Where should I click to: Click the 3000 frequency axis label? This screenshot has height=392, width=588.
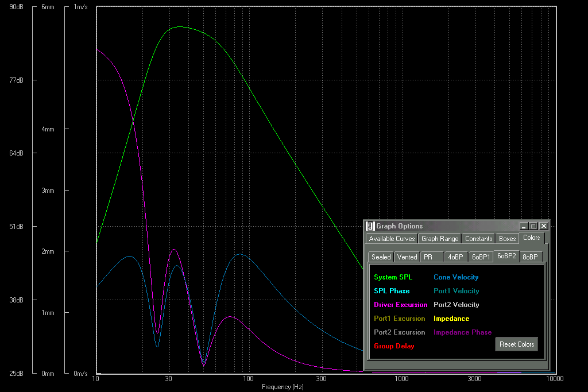475,378
